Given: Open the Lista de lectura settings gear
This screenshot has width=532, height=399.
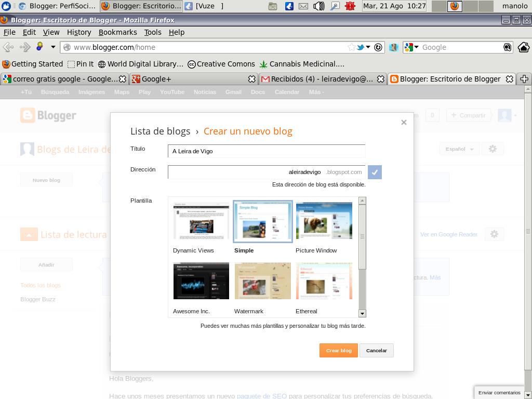Looking at the screenshot, I should pos(494,234).
